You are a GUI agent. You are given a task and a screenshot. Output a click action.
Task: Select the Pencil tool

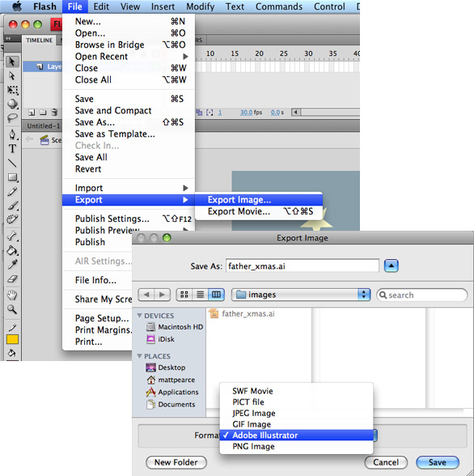(x=12, y=192)
